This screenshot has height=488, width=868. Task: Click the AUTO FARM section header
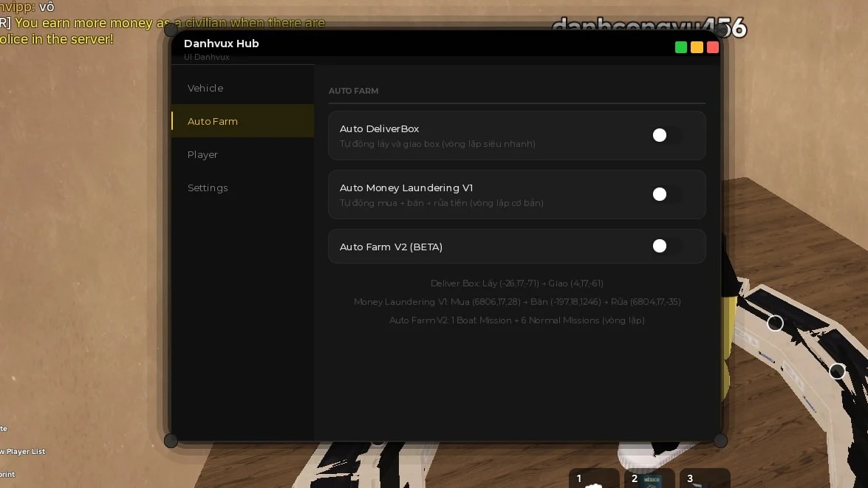point(354,91)
